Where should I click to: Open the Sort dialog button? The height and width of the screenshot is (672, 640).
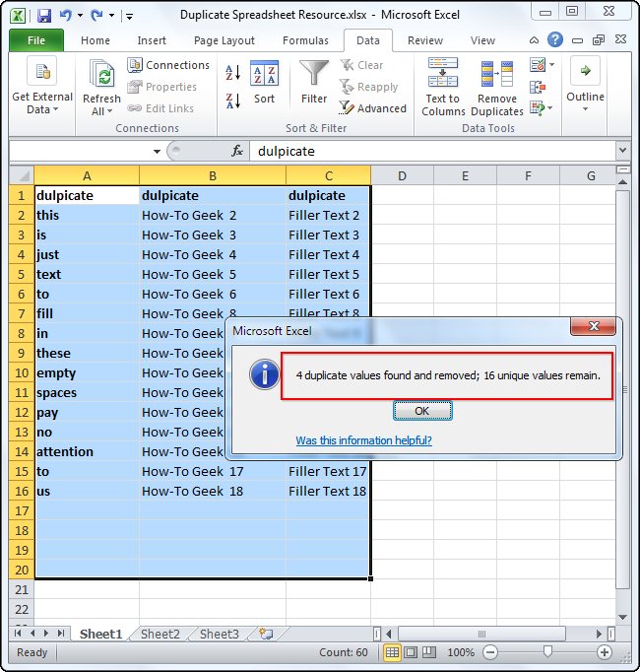point(264,82)
